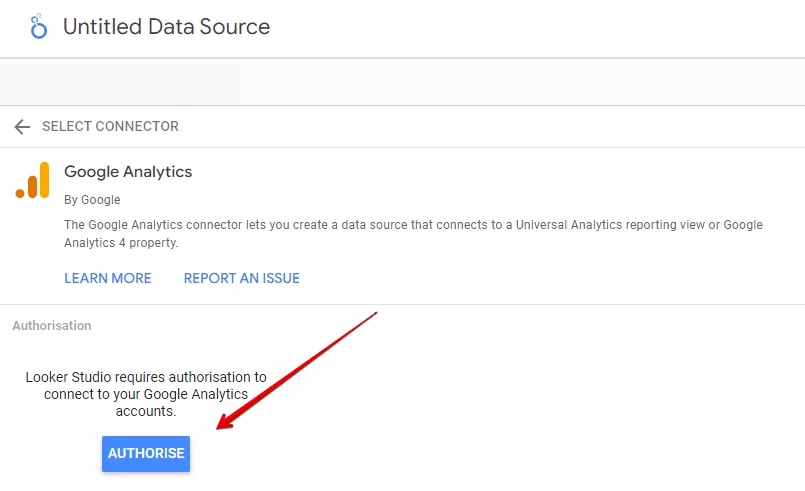Screen dimensions: 805x491
Task: Click the connector description starting 'The Google Analytics connector'
Action: click(413, 234)
